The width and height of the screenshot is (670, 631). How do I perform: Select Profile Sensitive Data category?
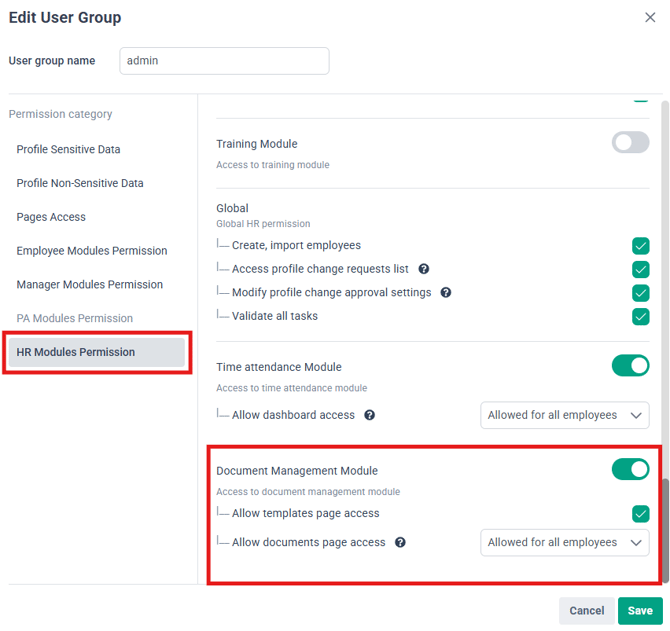(68, 149)
